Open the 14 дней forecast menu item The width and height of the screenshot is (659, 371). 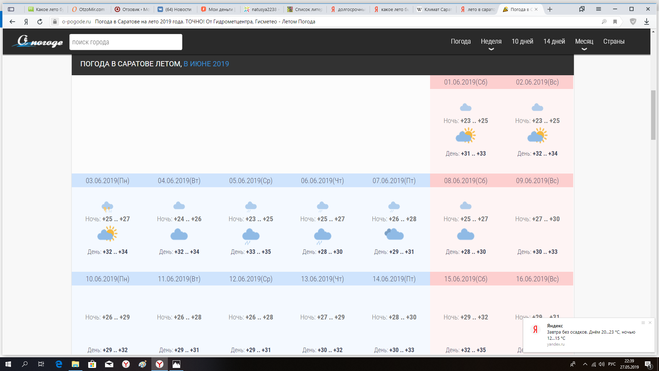[x=554, y=41]
